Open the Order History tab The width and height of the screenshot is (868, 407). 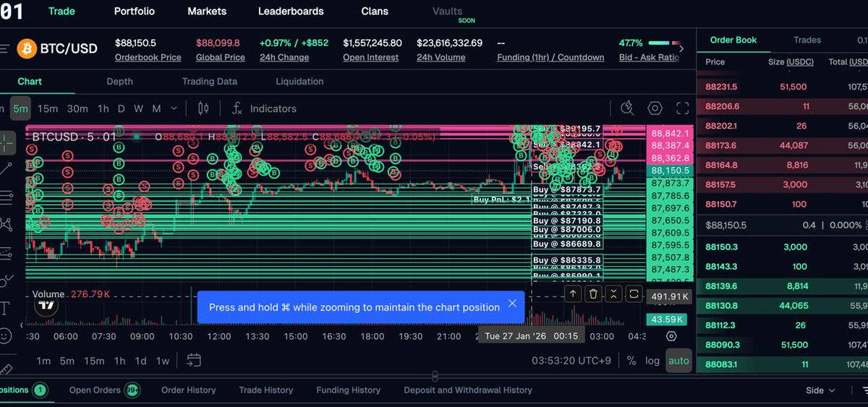click(x=189, y=390)
